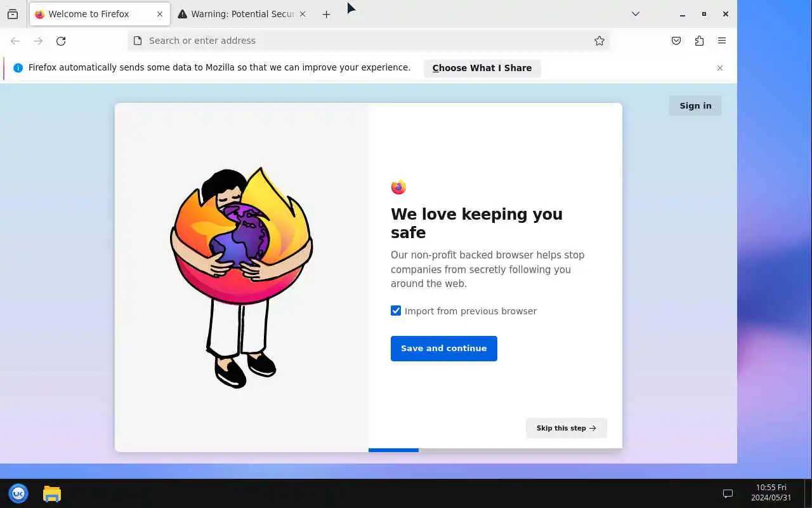Viewport: 812px width, 508px height.
Task: Close the Warning: Potential Security tab
Action: [302, 14]
